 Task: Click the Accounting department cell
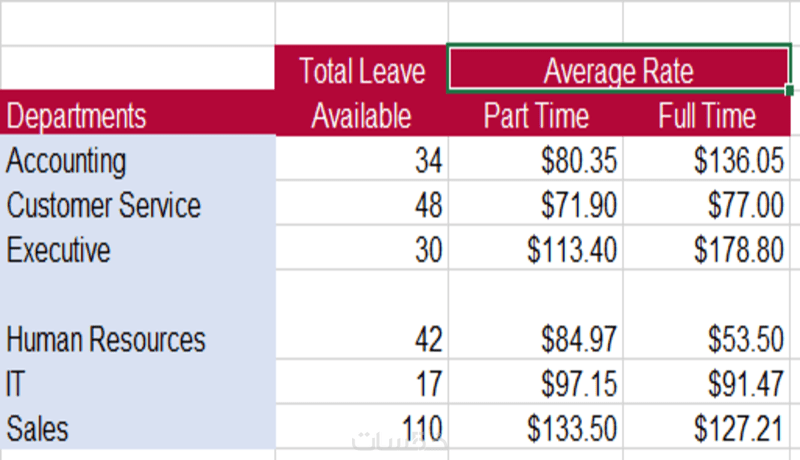pyautogui.click(x=138, y=158)
